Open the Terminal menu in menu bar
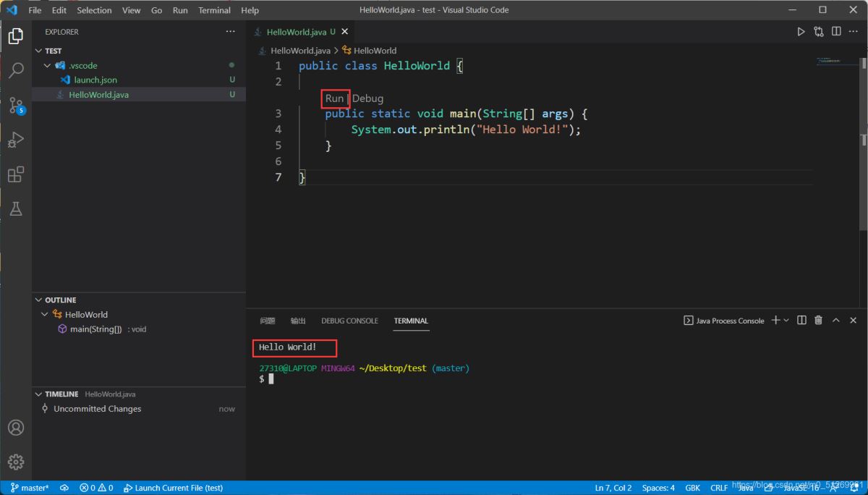 click(x=214, y=10)
